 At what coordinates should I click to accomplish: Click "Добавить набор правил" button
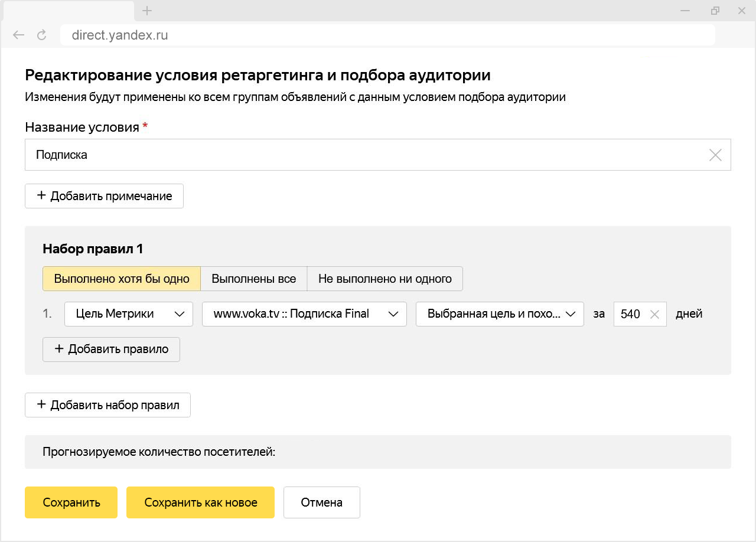pos(107,405)
